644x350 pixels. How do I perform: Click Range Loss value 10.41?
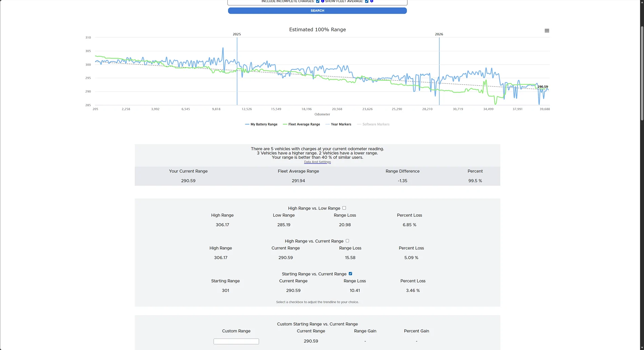(355, 291)
